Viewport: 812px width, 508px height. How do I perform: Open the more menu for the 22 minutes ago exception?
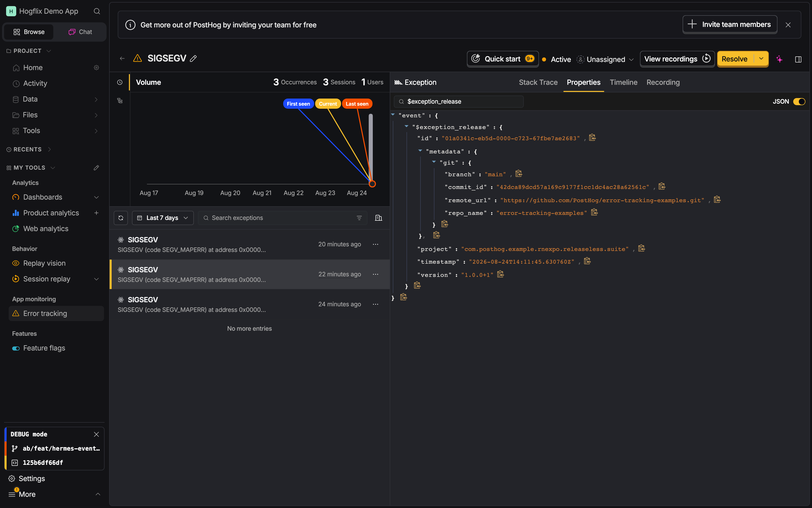click(376, 274)
